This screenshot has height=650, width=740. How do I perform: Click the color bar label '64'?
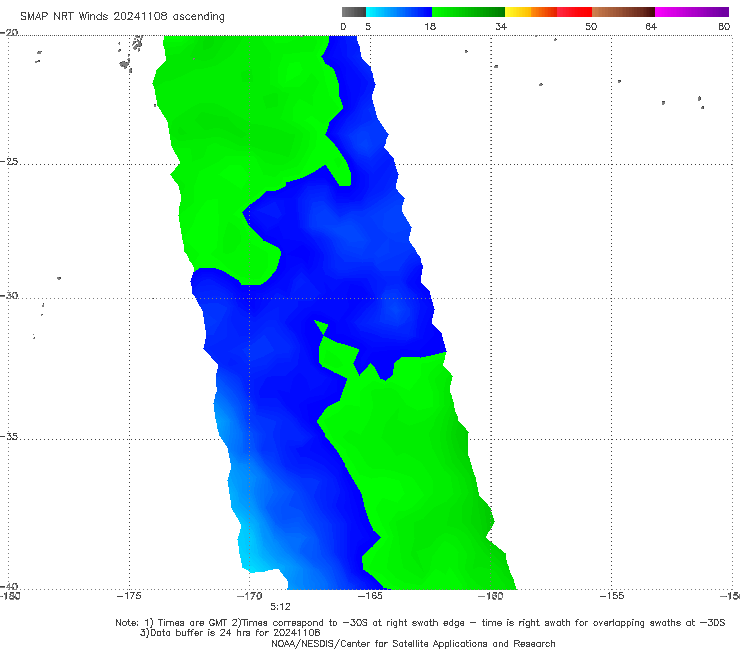(651, 27)
